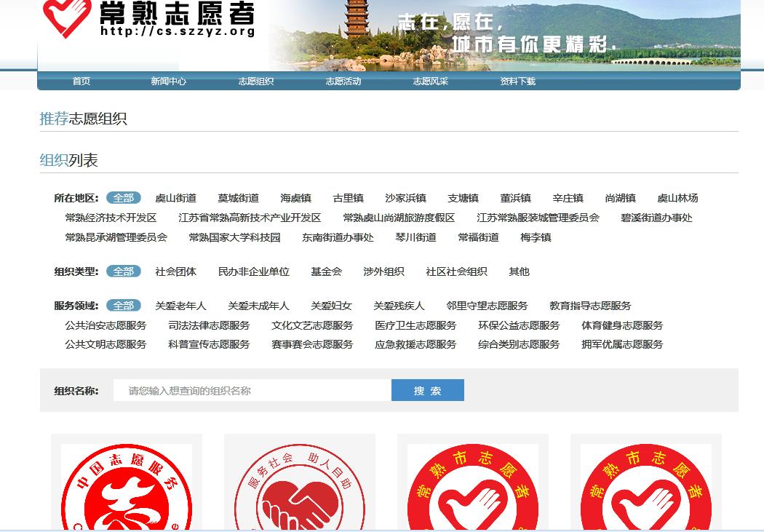Image resolution: width=764 pixels, height=532 pixels.
Task: Pick 常熟国家大学科技园 area filter
Action: pyautogui.click(x=235, y=237)
